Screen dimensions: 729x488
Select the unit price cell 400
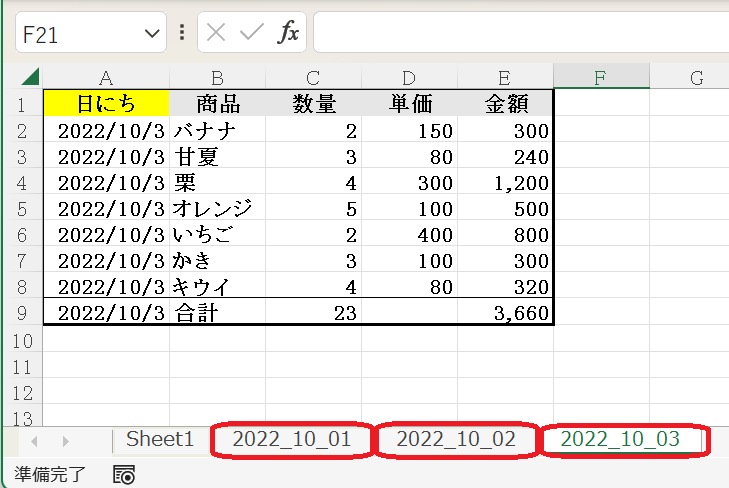click(409, 234)
